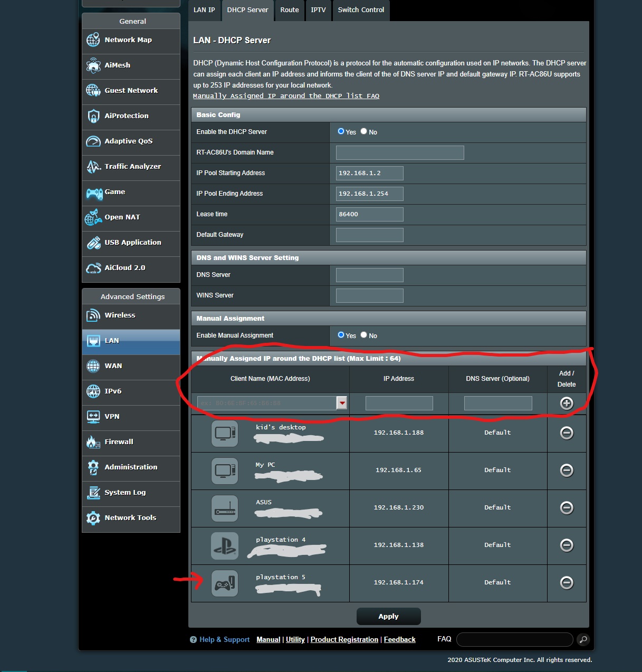Open Manually Assigned IP FAQ link
This screenshot has width=642, height=672.
point(286,96)
